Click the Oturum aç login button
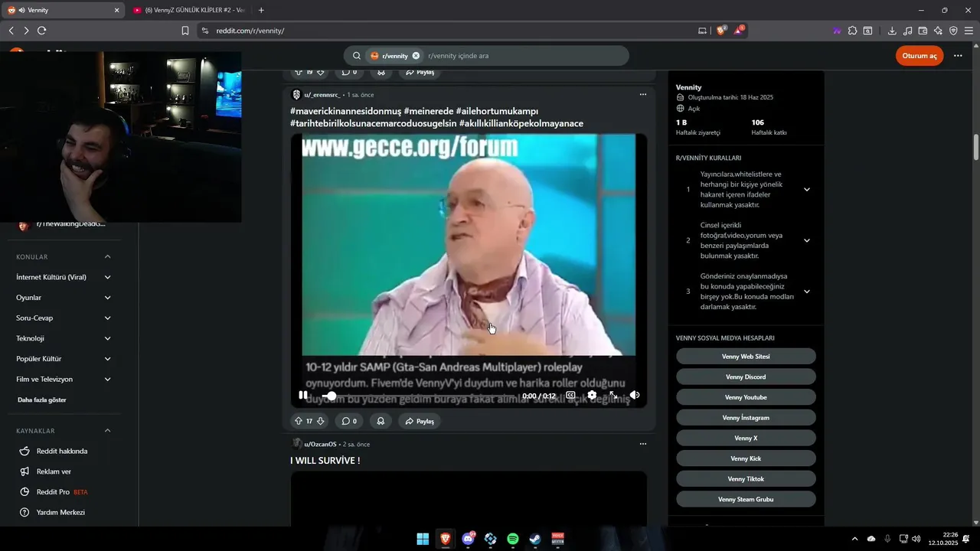 tap(919, 56)
